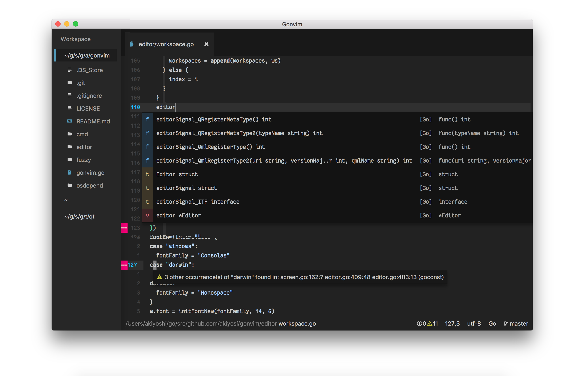Pick the editor *Editor variable completion
Viewport: 588px width, 376px height.
pyautogui.click(x=179, y=215)
